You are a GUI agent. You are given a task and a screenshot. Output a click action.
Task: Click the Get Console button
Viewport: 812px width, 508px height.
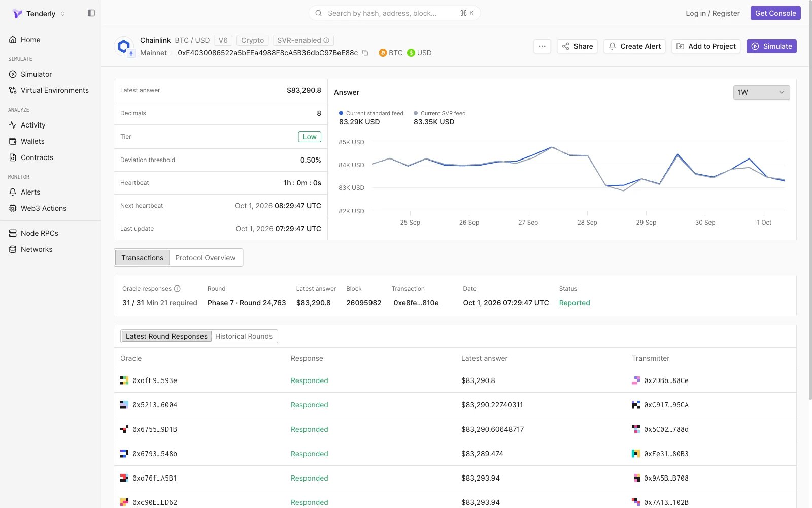[x=775, y=13]
